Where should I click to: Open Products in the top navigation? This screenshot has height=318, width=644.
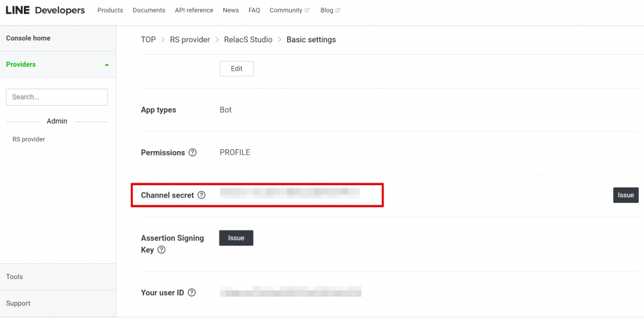(110, 10)
